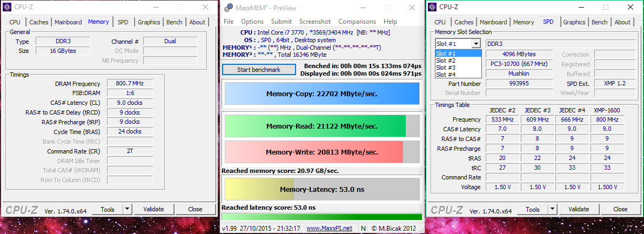The width and height of the screenshot is (644, 234).
Task: Open About tab in right CPU-Z window
Action: click(x=622, y=22)
